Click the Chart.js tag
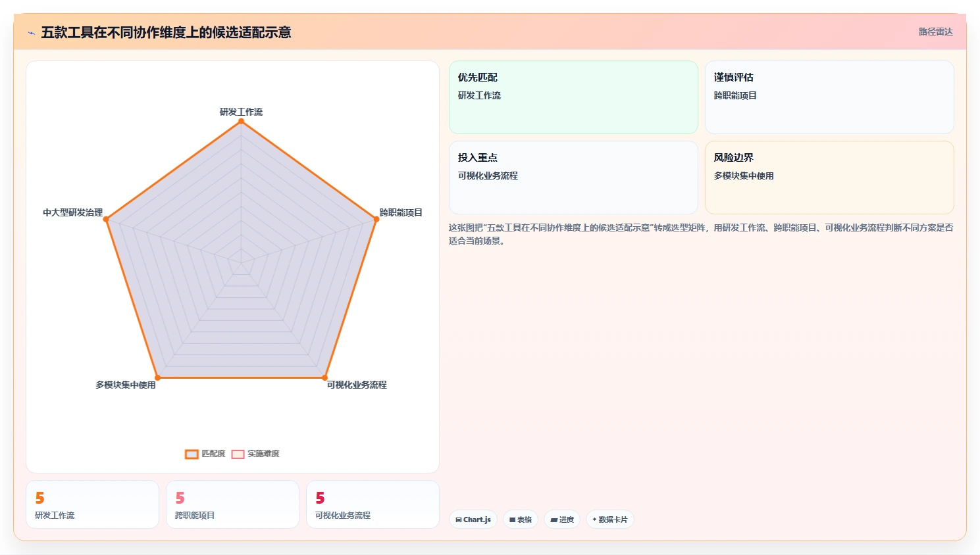 point(473,519)
